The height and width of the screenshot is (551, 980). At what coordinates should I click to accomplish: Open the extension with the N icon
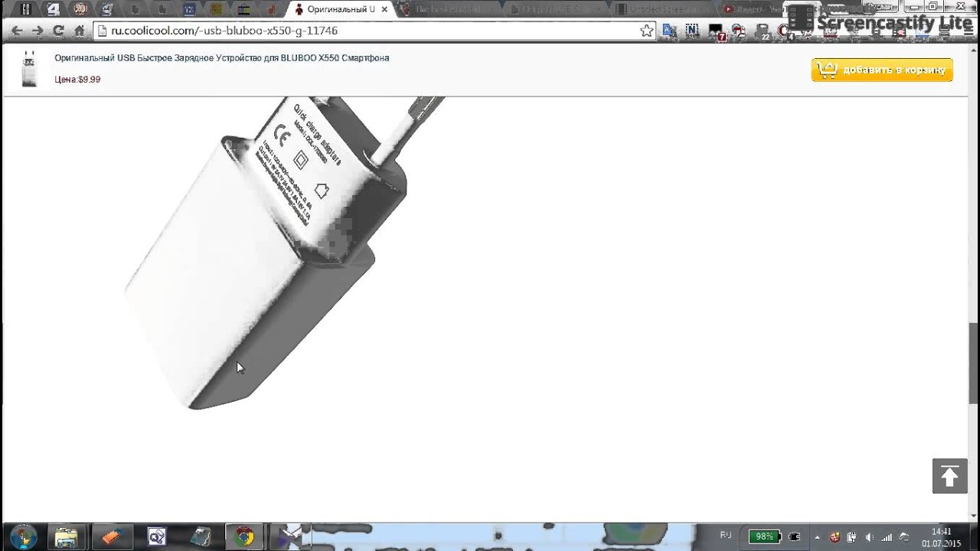(692, 31)
